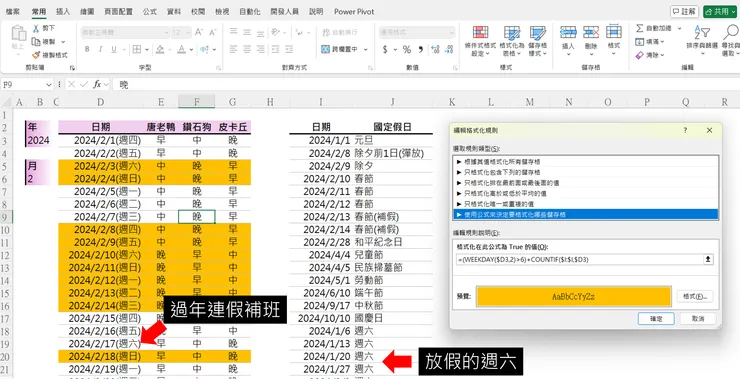Click the Insert cells (插入) icon
Image resolution: width=740 pixels, height=385 pixels.
click(568, 32)
